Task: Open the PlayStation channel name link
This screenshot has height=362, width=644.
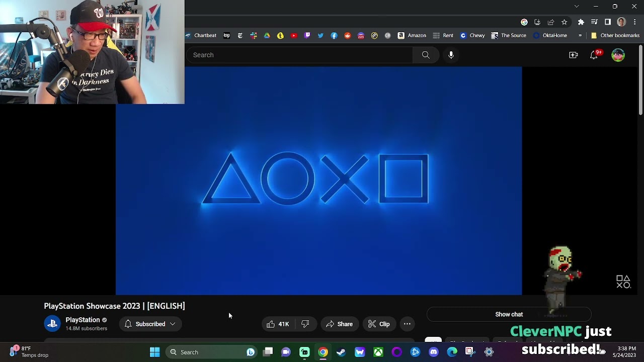Action: [x=83, y=320]
